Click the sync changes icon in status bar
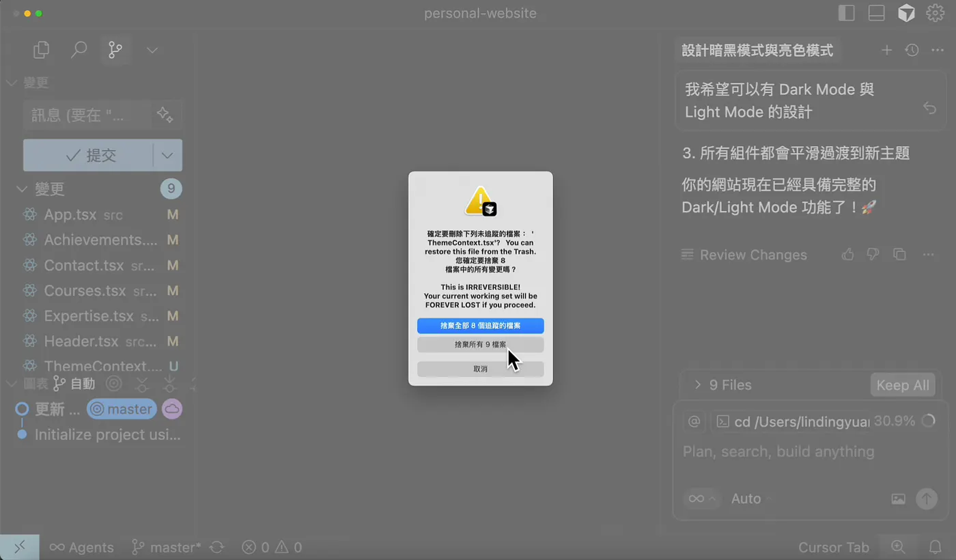Screen dimensions: 956x560 click(x=216, y=547)
